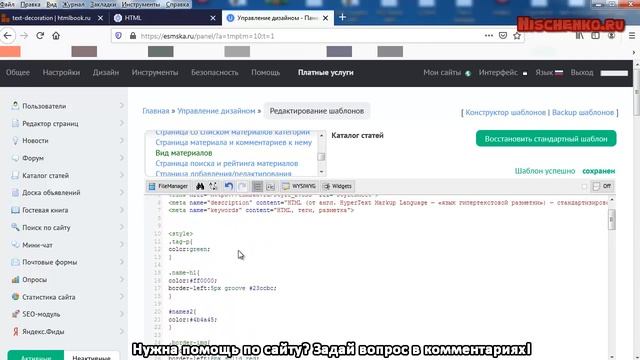View site security lock information
Image resolution: width=640 pixels, height=360 pixels.
click(133, 36)
